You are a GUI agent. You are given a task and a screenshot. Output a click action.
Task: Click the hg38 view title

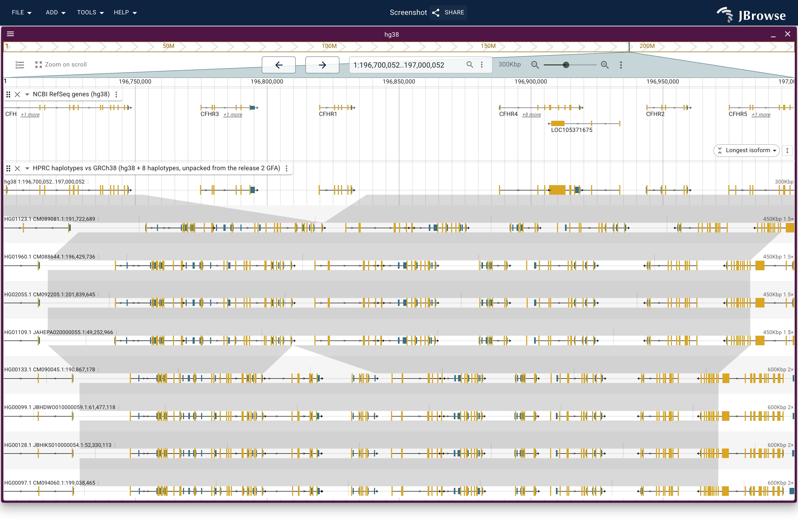392,35
